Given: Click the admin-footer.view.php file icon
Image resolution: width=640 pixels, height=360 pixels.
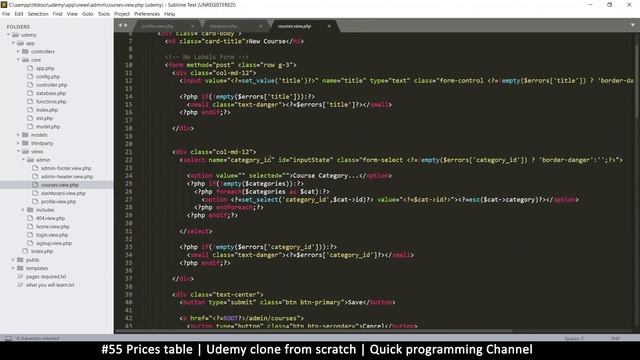Looking at the screenshot, I should tap(35, 168).
